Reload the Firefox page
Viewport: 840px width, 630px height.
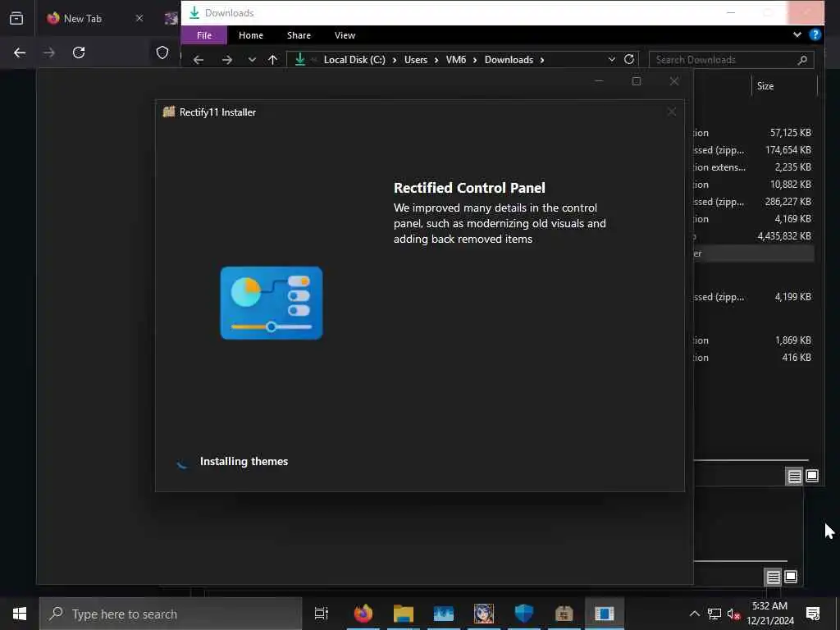(x=79, y=52)
